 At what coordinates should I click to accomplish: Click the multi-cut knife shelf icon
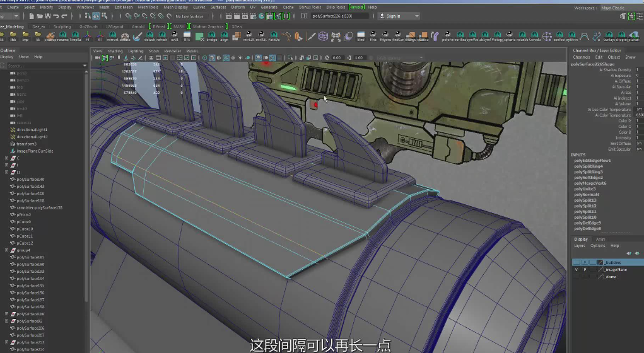[x=311, y=36]
